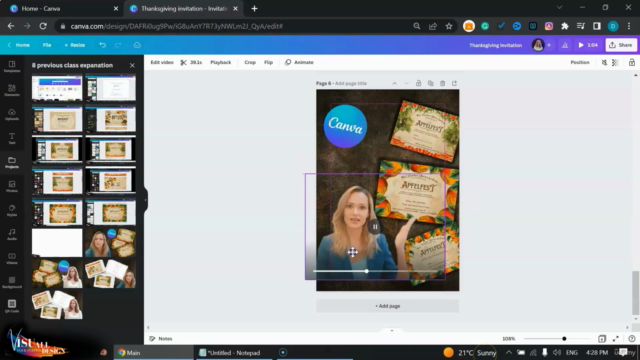640x360 pixels.
Task: Close the previous class expanation panel
Action: 132,65
